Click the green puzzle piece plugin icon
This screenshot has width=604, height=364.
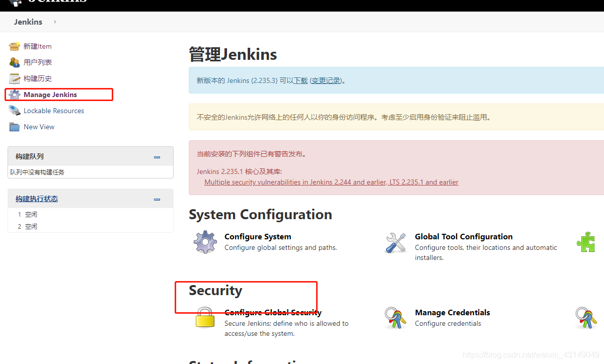[586, 242]
